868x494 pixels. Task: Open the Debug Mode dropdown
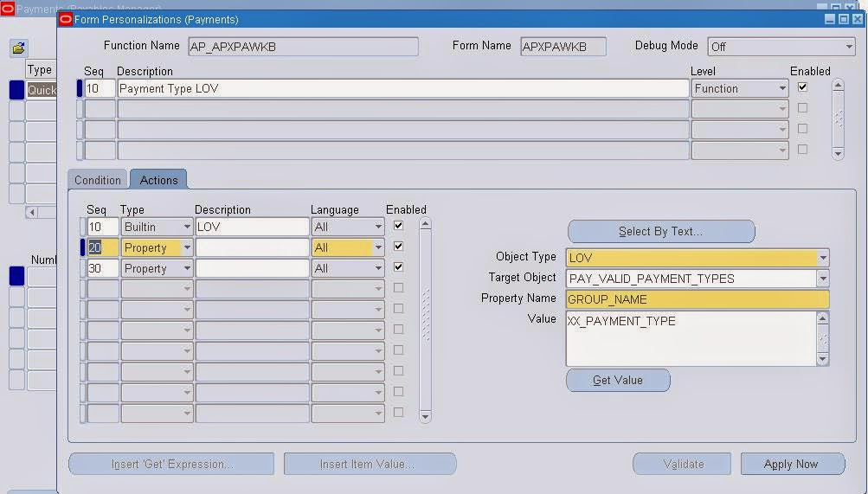849,47
